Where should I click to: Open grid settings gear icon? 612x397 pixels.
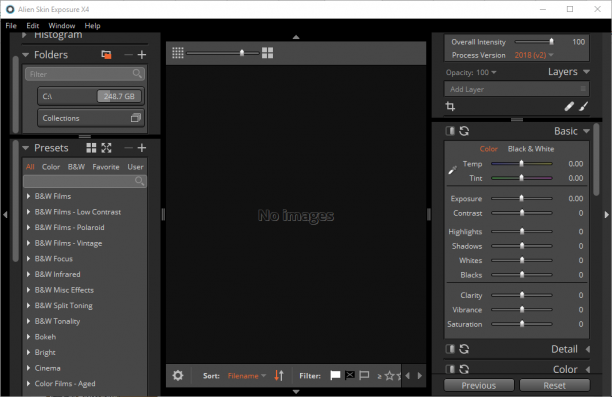178,376
